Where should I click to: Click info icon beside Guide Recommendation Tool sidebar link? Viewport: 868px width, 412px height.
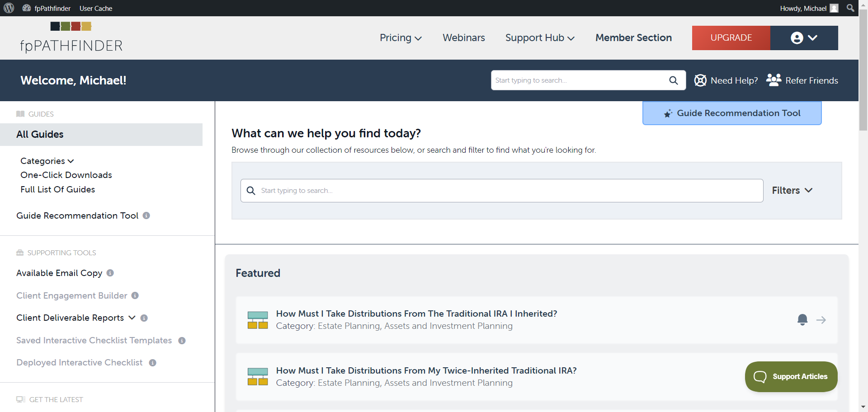pos(146,215)
